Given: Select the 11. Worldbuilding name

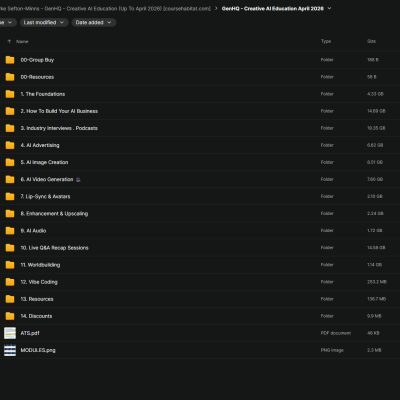Looking at the screenshot, I should tap(40, 265).
